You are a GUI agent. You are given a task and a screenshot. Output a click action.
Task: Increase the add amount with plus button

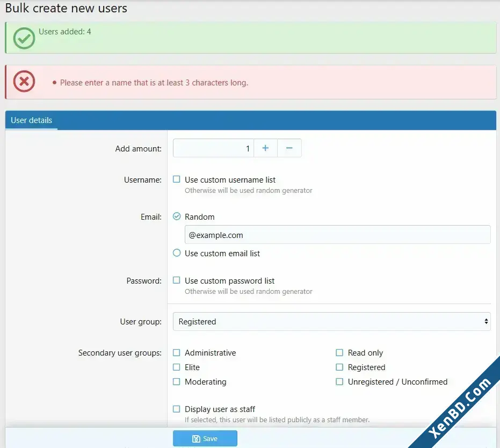[x=265, y=148]
